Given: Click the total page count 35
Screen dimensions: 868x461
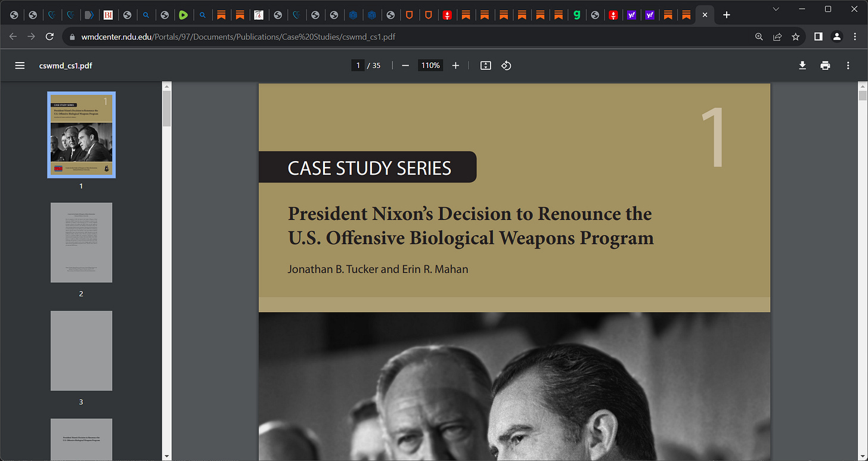Looking at the screenshot, I should coord(376,66).
